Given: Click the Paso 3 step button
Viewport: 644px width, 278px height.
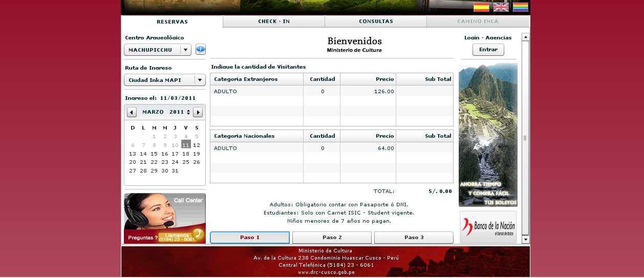Looking at the screenshot, I should [x=414, y=238].
